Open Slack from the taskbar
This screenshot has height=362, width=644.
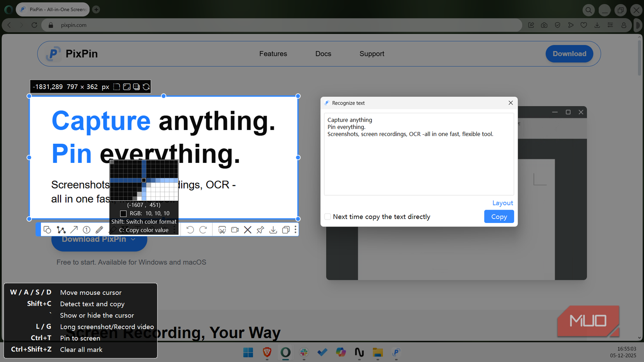[x=304, y=353]
